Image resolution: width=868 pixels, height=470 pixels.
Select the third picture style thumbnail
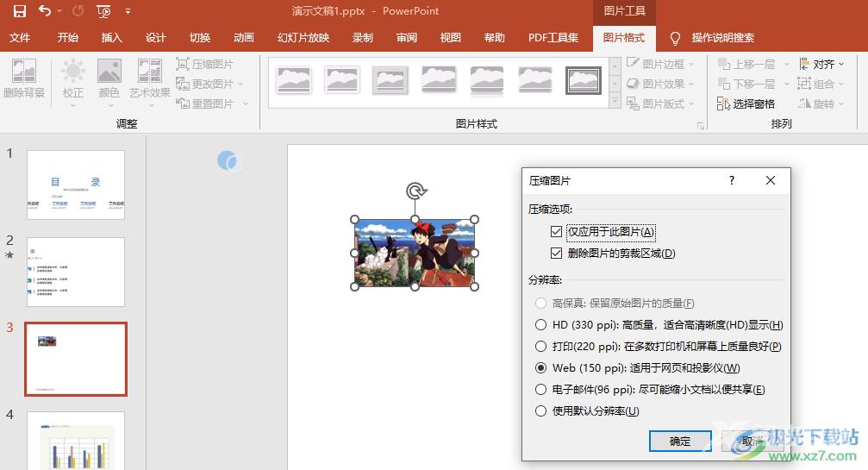(390, 80)
